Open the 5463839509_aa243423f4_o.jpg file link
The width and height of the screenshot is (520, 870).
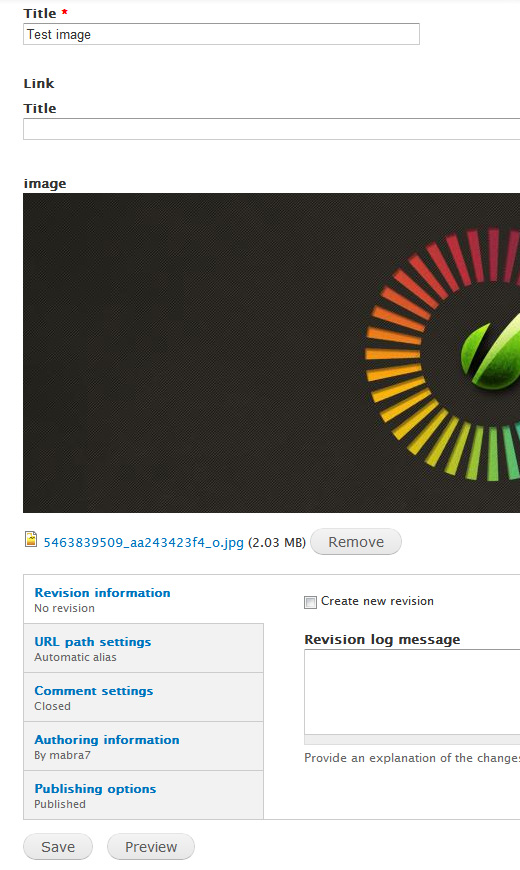(144, 543)
